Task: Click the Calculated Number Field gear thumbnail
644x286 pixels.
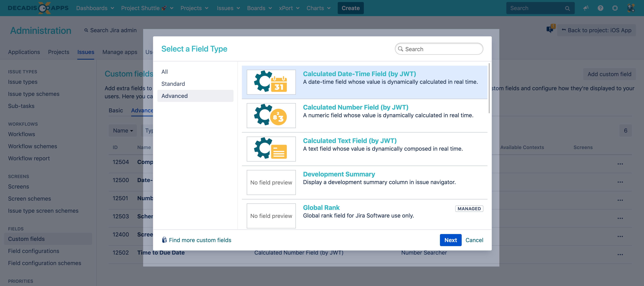Action: coord(271,115)
